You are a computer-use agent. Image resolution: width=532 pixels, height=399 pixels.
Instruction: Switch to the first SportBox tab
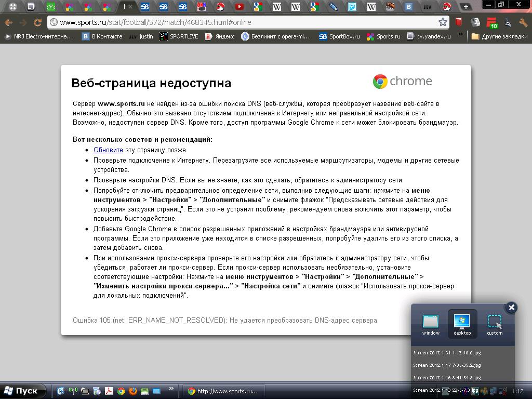(x=145, y=6)
